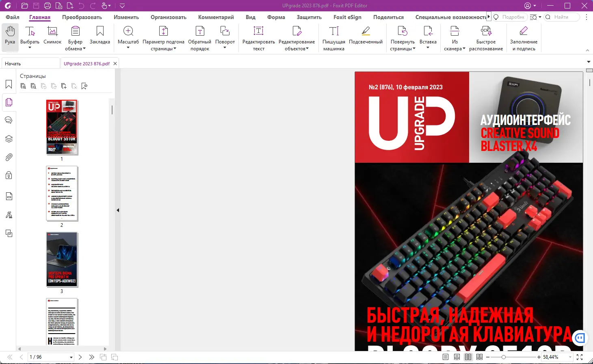Open the Вставка insert dropdown

[428, 48]
